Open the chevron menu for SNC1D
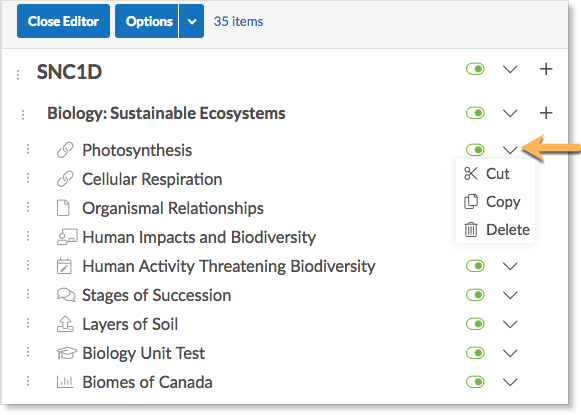This screenshot has width=581, height=415. [510, 69]
